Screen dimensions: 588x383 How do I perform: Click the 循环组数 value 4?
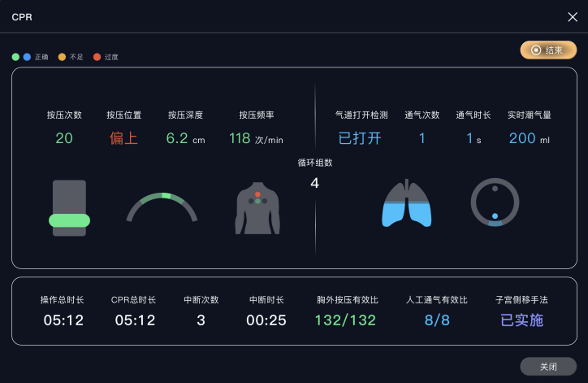tap(314, 183)
